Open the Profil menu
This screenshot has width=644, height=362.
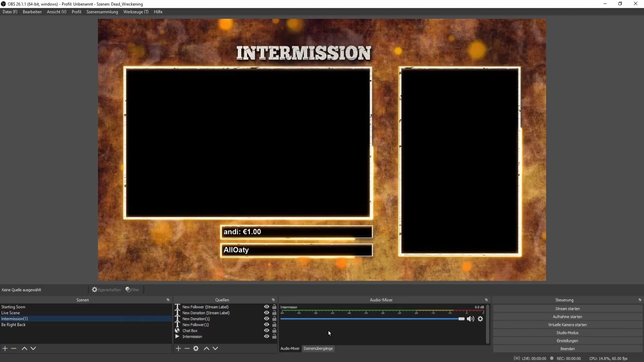(x=76, y=12)
